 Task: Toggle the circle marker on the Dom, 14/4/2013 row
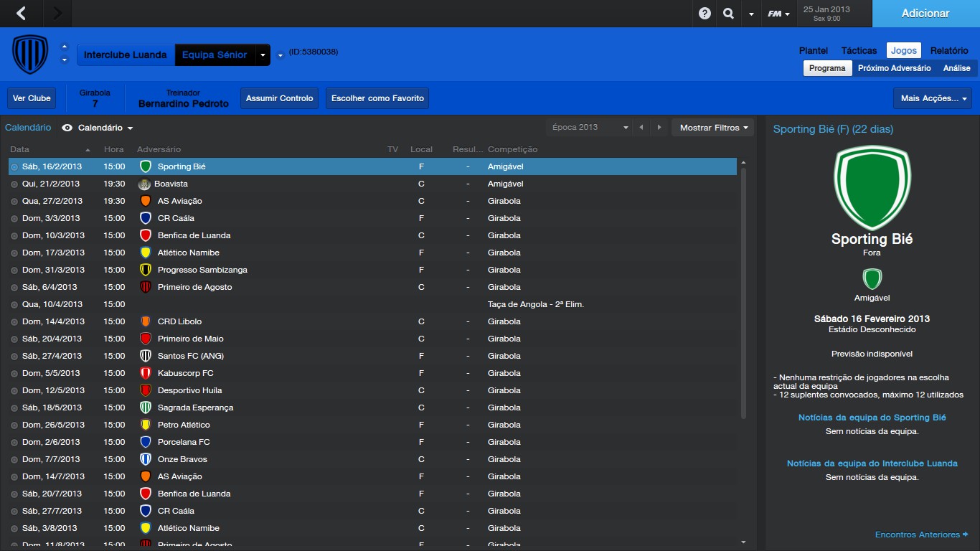14,321
